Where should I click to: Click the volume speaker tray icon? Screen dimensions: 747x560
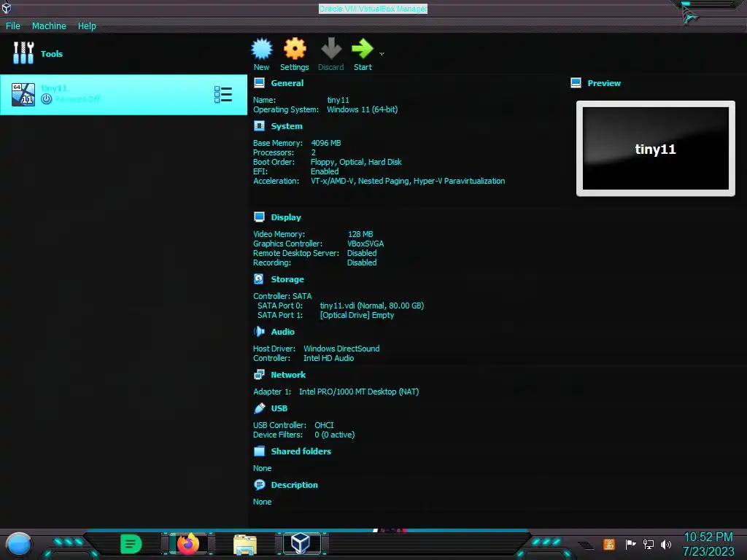666,544
